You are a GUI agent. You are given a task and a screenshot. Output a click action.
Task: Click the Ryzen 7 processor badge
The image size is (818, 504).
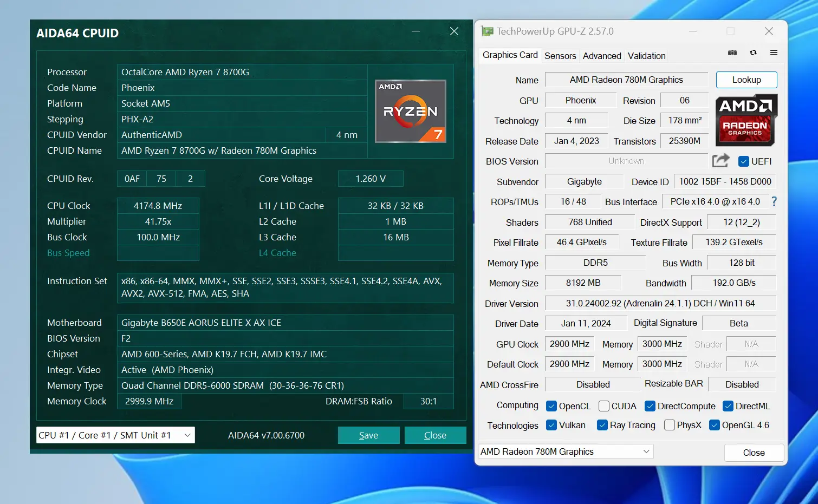tap(410, 112)
